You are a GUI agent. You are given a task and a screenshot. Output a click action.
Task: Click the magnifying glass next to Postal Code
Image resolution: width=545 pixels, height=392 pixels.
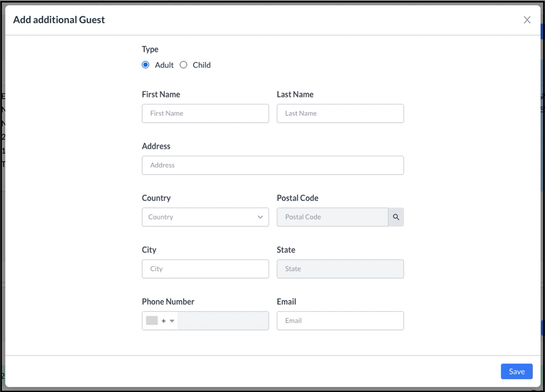point(396,217)
